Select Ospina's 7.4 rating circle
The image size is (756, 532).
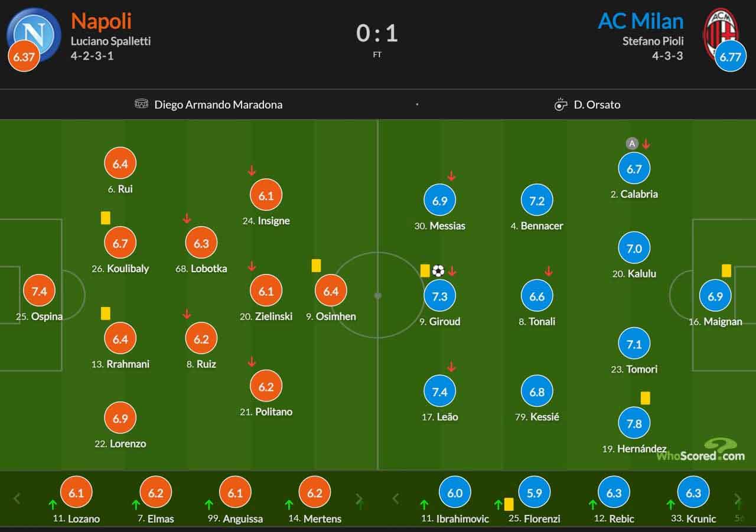[x=39, y=291]
